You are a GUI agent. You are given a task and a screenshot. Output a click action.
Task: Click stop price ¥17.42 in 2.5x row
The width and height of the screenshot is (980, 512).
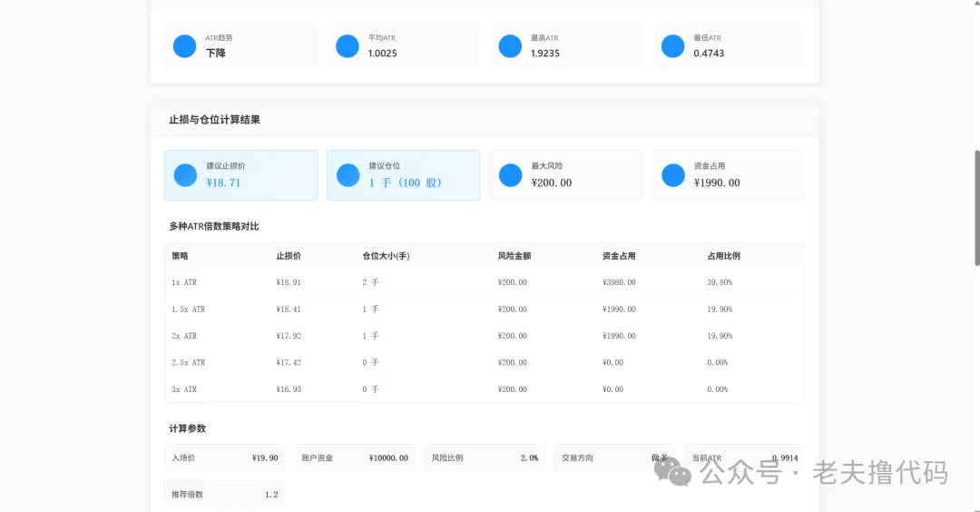(x=289, y=362)
